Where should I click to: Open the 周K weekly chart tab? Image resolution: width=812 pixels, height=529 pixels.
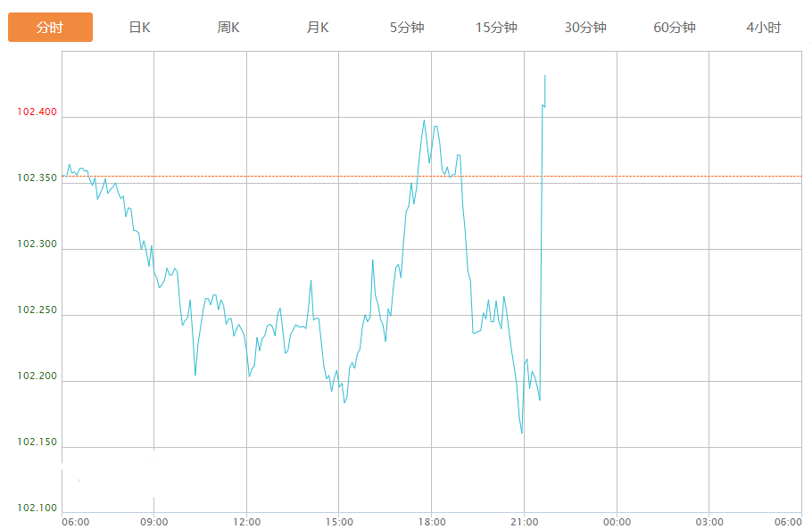(228, 28)
